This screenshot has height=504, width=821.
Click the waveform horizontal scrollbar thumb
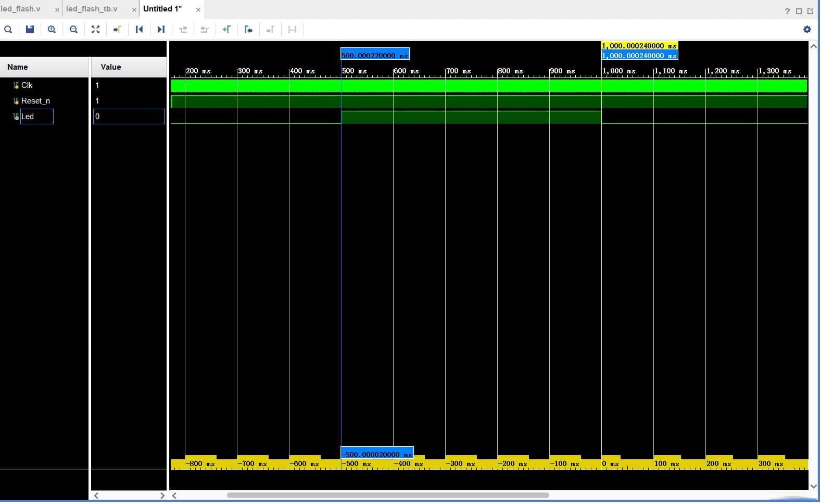[x=388, y=496]
